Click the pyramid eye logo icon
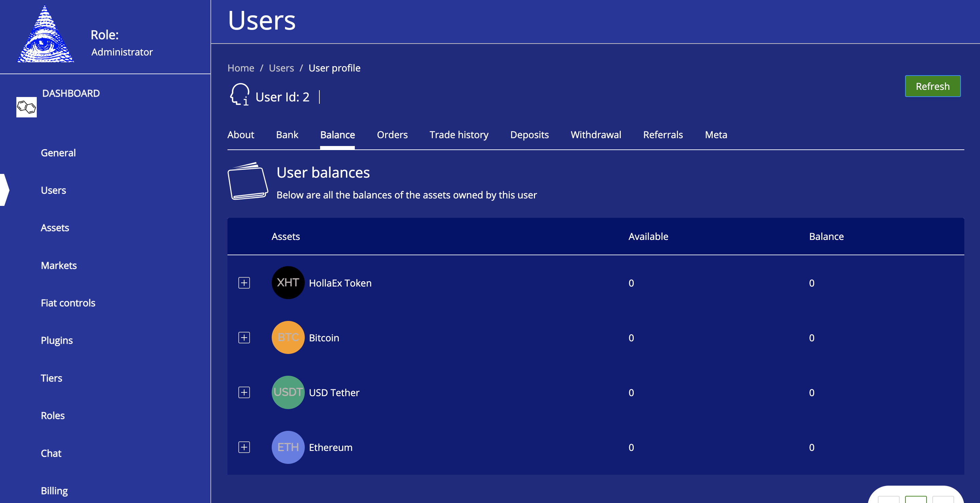This screenshot has height=503, width=980. coord(45,35)
